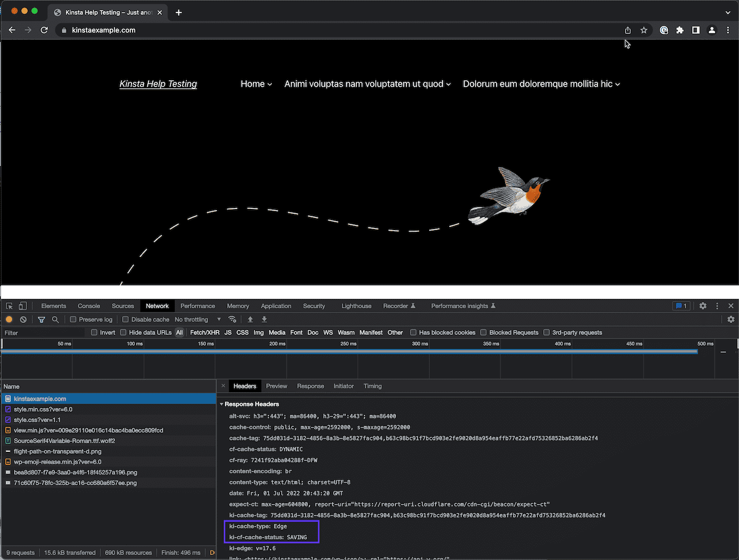This screenshot has width=739, height=560.
Task: Import HAR file via upload arrow icon
Action: pyautogui.click(x=249, y=319)
